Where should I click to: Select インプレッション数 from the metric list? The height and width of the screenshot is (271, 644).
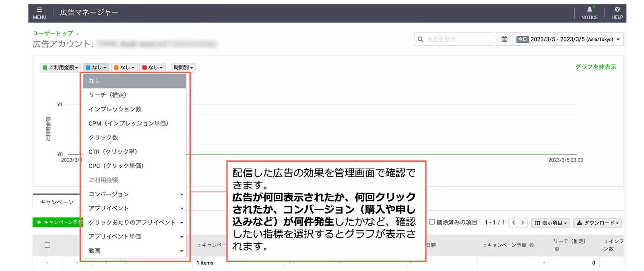[115, 109]
